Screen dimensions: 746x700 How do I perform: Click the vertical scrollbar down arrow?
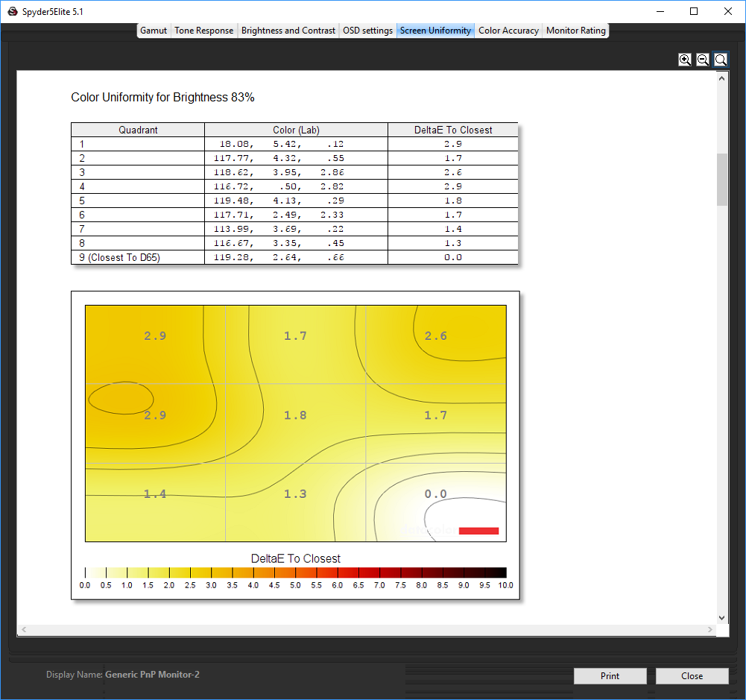click(x=721, y=618)
